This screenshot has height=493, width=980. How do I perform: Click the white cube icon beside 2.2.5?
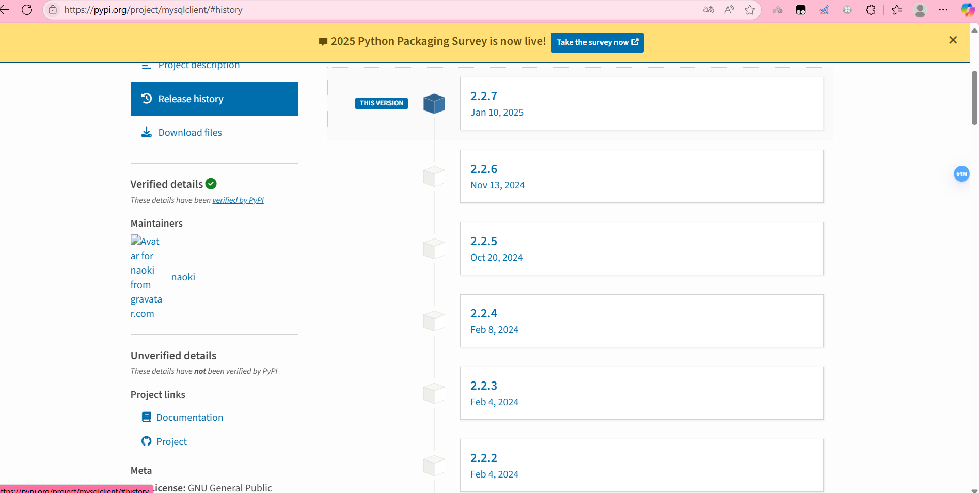pos(434,249)
